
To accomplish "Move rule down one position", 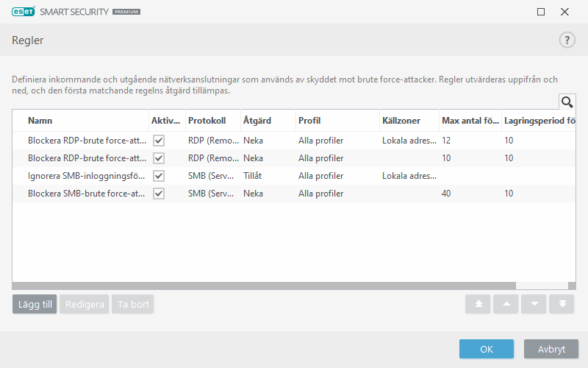I will [x=534, y=305].
